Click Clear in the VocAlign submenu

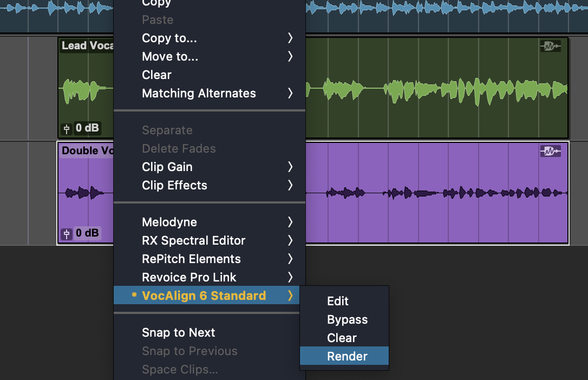(342, 338)
